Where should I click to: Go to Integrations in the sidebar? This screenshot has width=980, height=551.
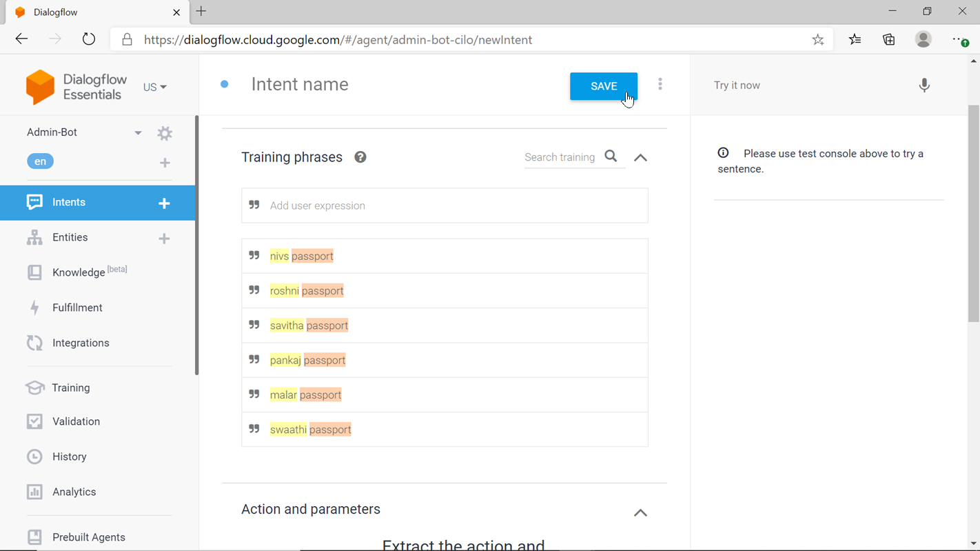pyautogui.click(x=81, y=343)
